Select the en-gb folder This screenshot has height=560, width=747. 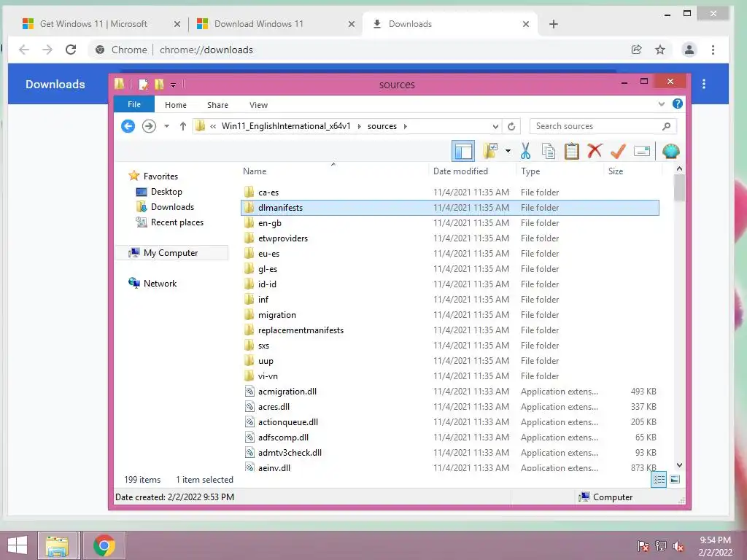pos(450,223)
